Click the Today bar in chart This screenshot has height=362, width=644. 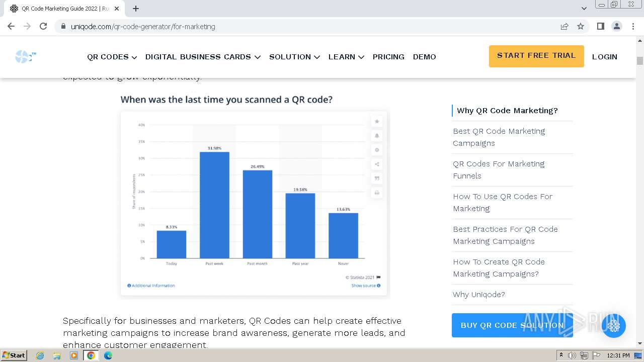(x=172, y=244)
